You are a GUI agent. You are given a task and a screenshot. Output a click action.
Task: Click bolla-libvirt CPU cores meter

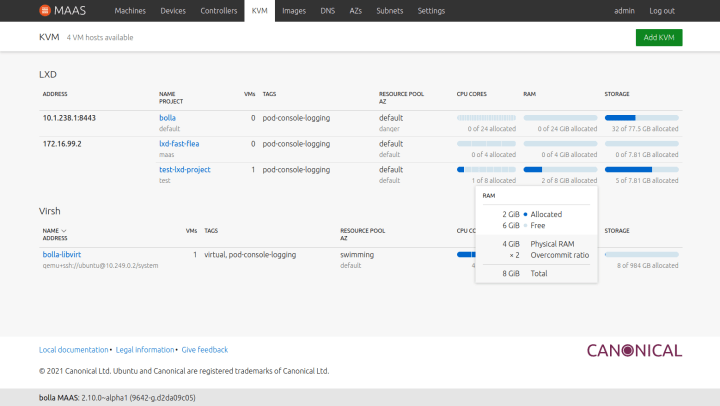(466, 254)
